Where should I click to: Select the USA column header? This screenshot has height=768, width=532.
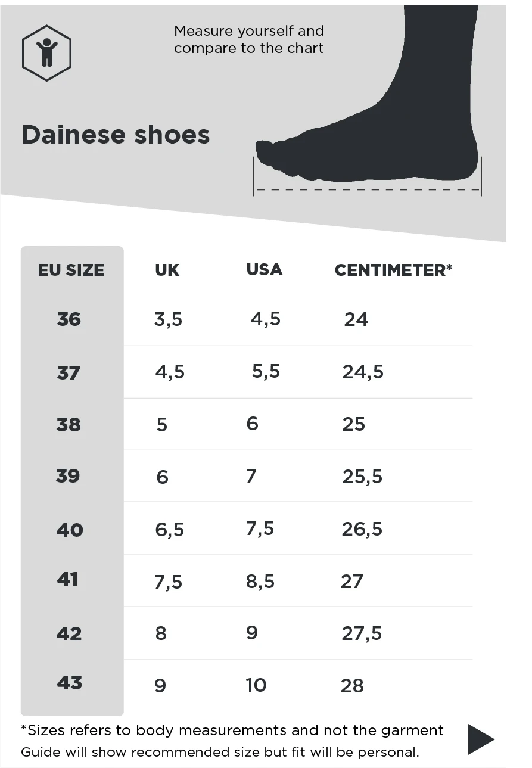coord(265,269)
